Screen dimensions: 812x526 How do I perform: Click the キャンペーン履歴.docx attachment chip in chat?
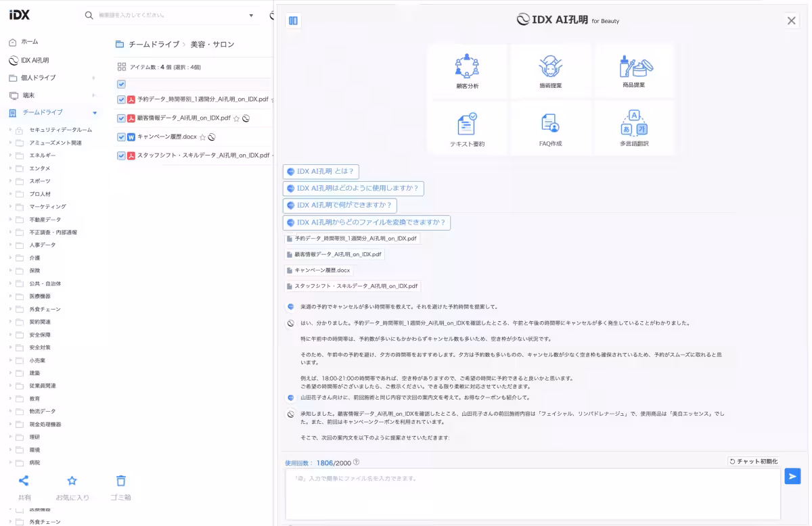319,270
